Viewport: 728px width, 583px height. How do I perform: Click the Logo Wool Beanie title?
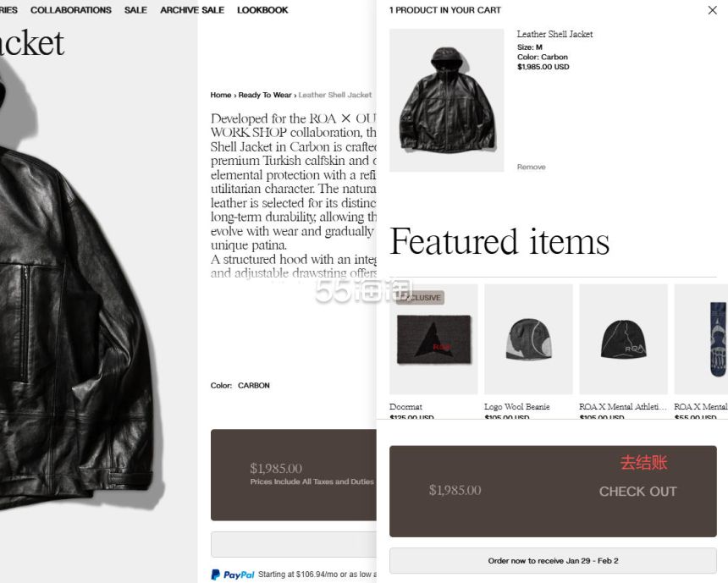pos(516,407)
